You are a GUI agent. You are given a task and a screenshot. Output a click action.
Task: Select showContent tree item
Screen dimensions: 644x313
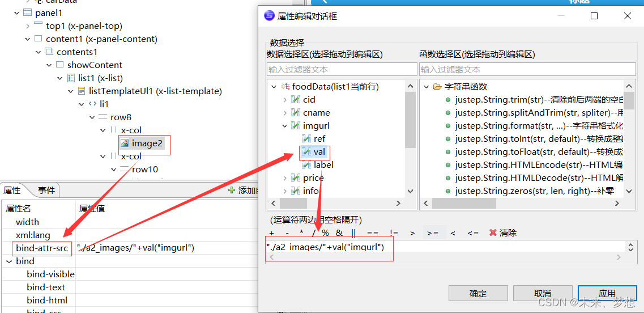coord(95,65)
